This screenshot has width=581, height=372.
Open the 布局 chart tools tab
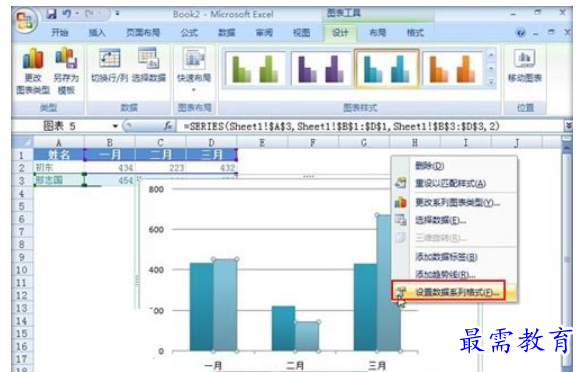pyautogui.click(x=377, y=33)
